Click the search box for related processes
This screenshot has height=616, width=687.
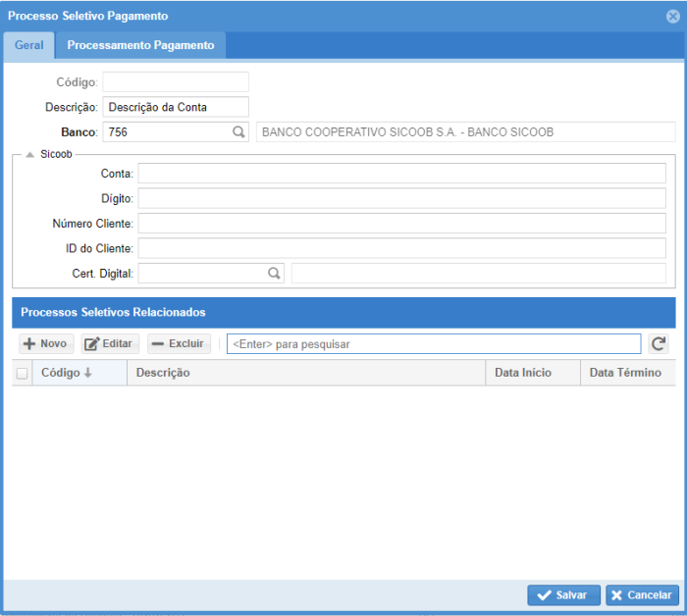tap(433, 344)
